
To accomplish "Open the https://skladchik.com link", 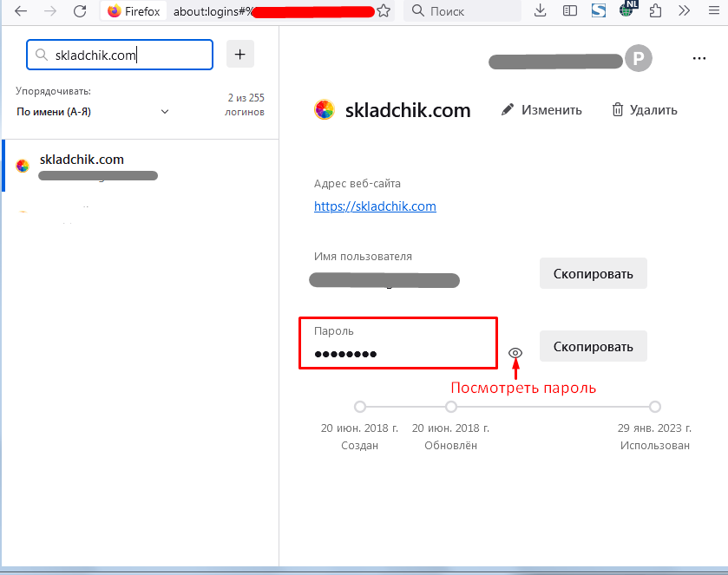I will 375,206.
